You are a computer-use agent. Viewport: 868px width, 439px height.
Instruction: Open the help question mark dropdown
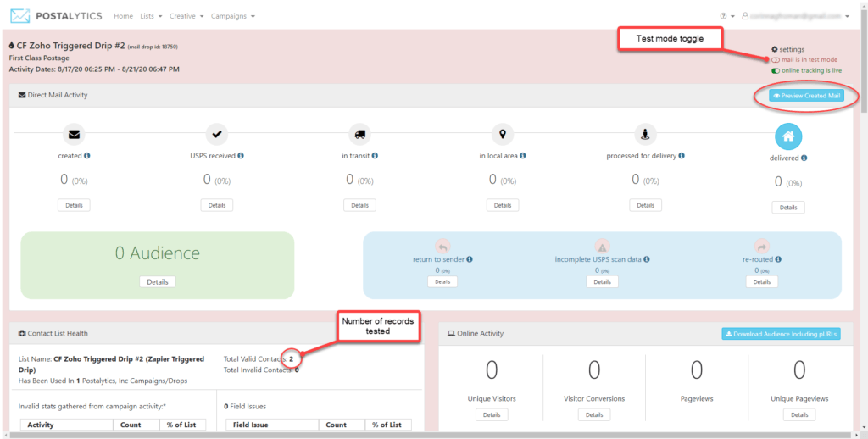click(726, 16)
